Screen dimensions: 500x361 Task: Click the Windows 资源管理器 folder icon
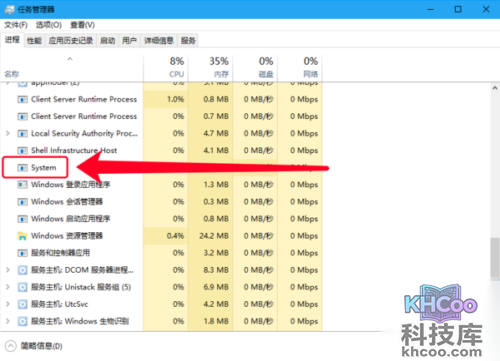pyautogui.click(x=22, y=236)
